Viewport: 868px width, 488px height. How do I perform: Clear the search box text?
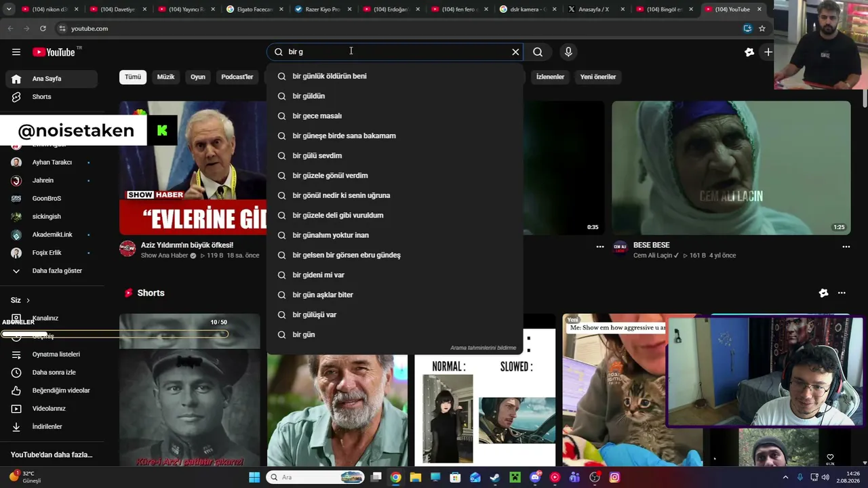[x=515, y=52]
